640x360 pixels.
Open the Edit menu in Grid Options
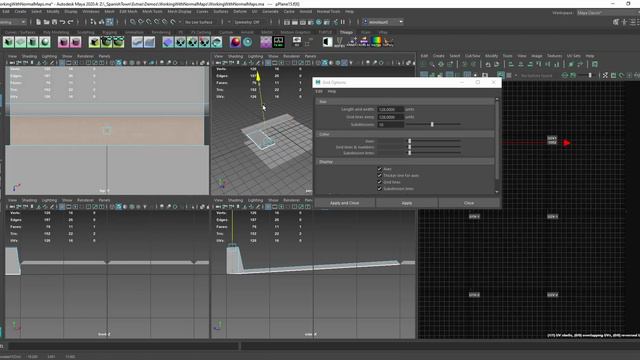[x=319, y=91]
